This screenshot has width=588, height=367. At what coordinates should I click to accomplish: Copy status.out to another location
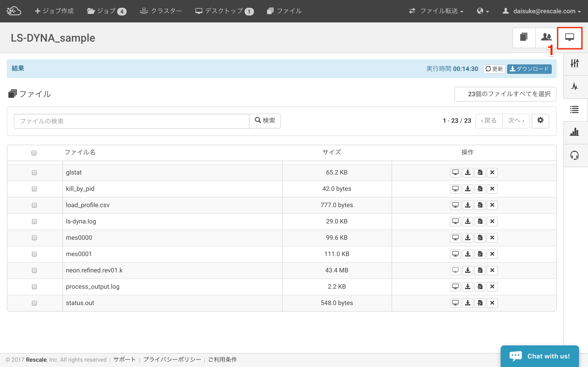pos(480,303)
